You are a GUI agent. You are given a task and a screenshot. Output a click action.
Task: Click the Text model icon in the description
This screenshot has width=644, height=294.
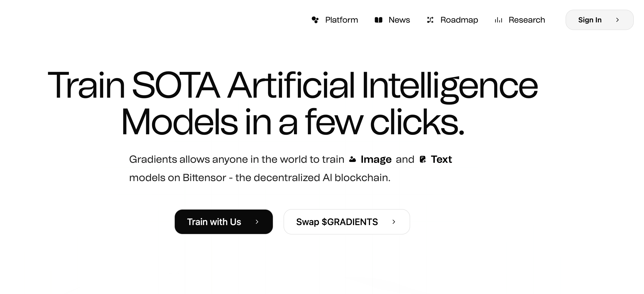pyautogui.click(x=423, y=159)
